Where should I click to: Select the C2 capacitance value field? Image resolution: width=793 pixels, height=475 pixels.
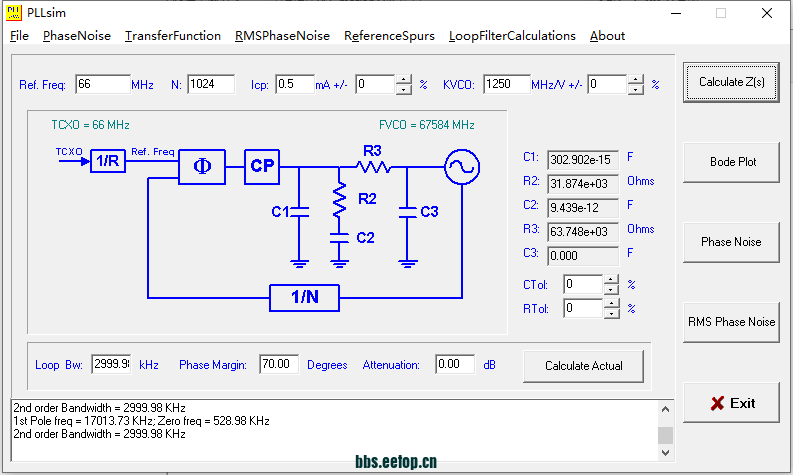(x=583, y=208)
